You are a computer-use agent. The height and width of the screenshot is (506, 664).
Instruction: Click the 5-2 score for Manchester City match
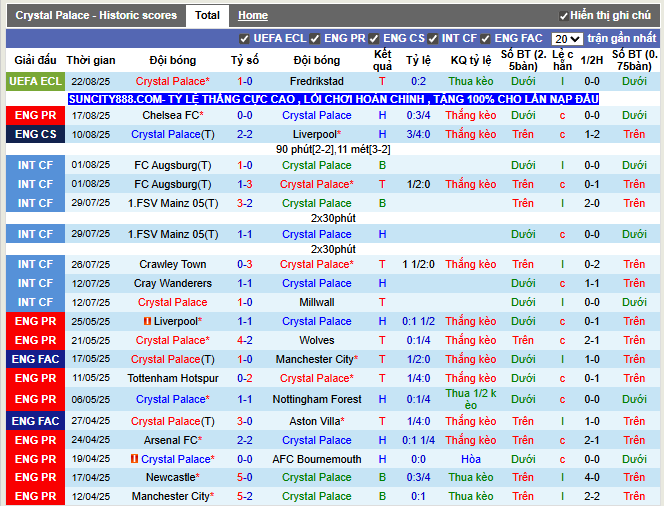(x=245, y=496)
